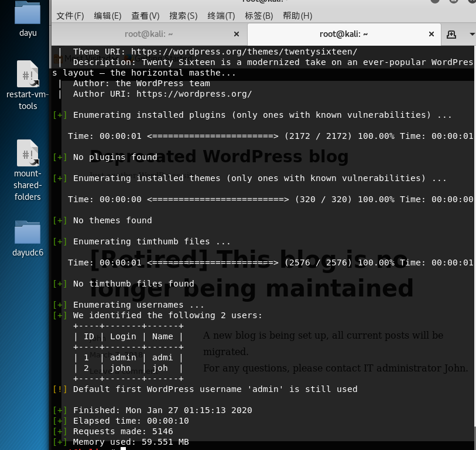Open the 搜索(S) menu
Viewport: 476px width, 450px height.
pos(183,16)
